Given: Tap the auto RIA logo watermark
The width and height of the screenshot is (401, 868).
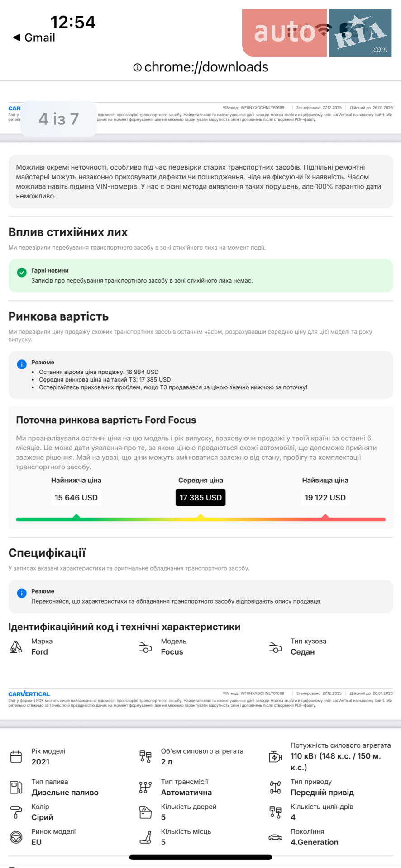Looking at the screenshot, I should pos(317,33).
